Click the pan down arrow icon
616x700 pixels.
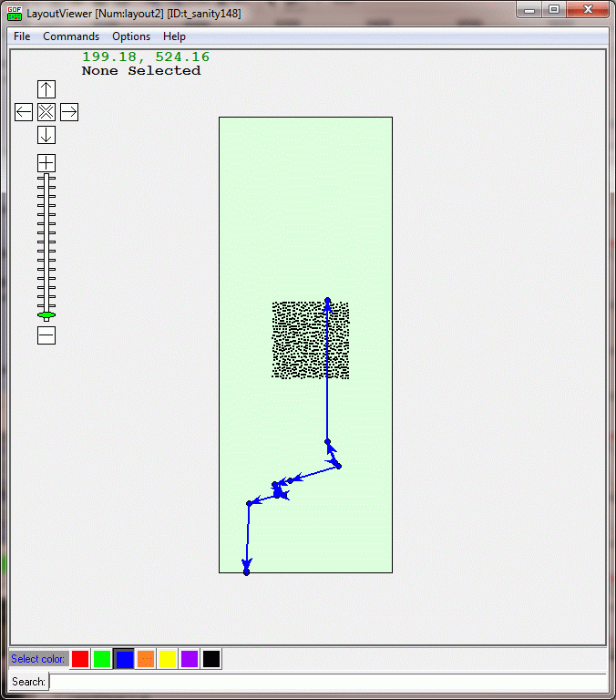tap(46, 135)
